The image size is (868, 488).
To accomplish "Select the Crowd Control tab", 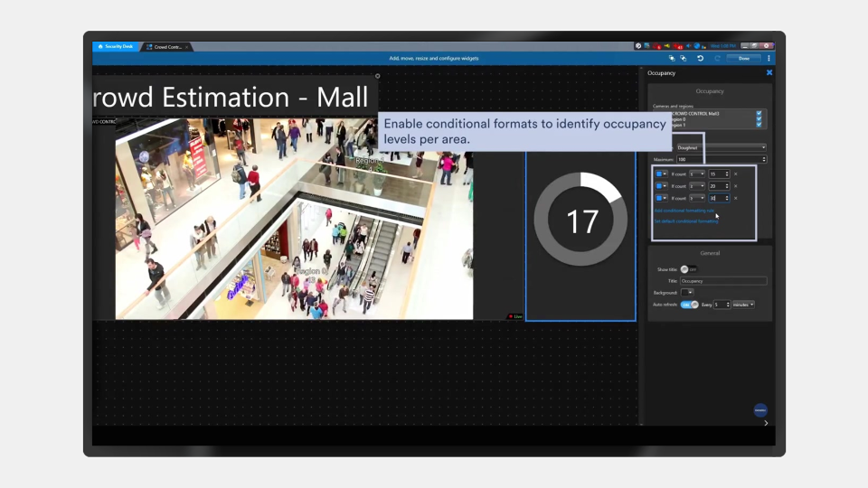I will point(166,46).
